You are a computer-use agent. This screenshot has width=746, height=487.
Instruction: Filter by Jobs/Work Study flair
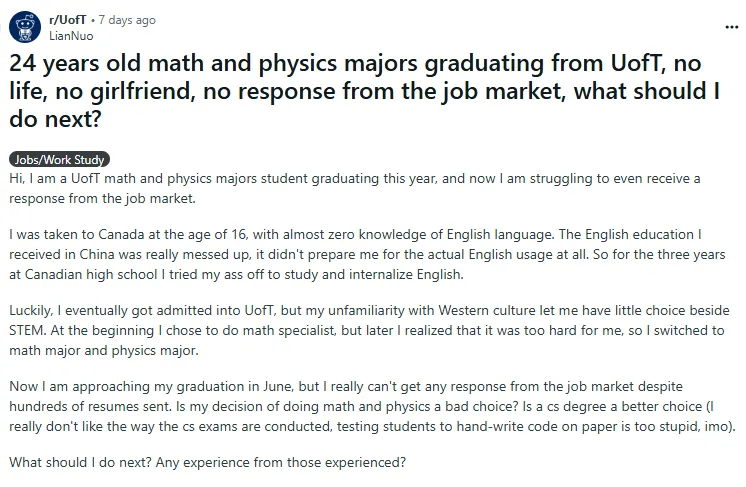(59, 160)
